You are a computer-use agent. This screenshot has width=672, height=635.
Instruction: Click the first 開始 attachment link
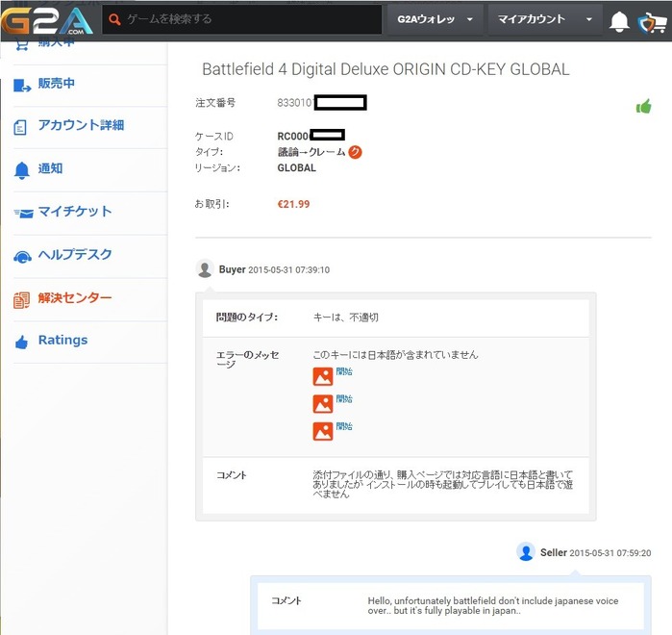(x=344, y=371)
